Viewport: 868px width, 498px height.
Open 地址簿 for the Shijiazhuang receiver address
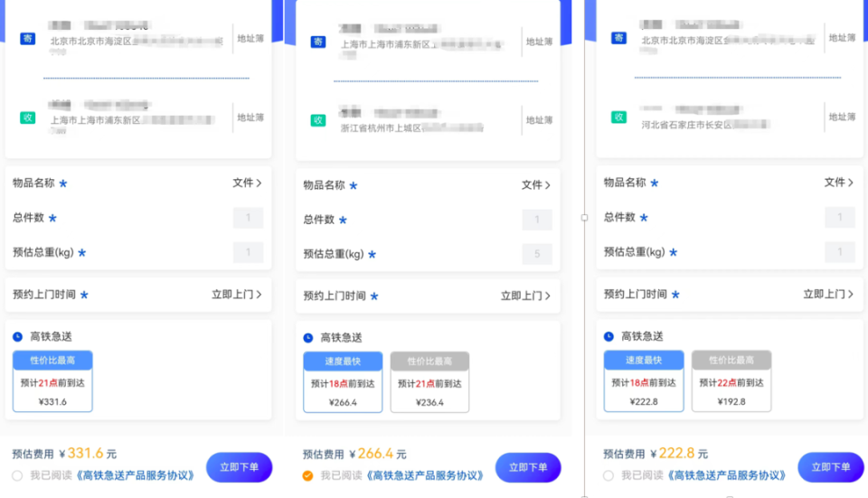click(842, 117)
